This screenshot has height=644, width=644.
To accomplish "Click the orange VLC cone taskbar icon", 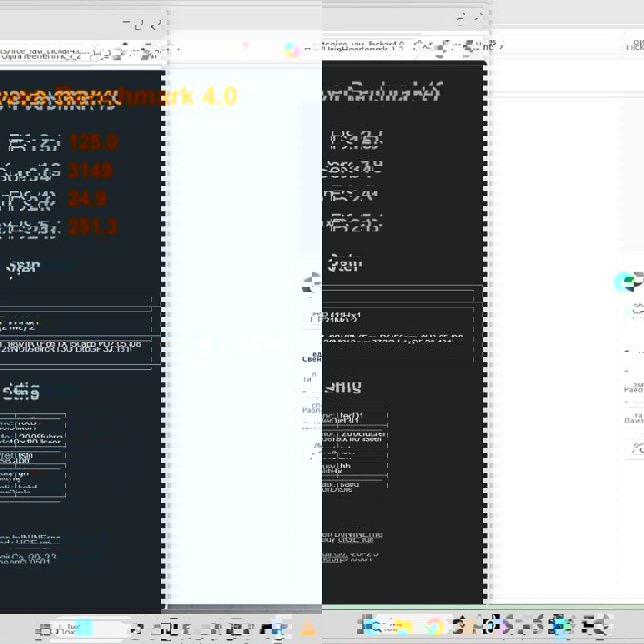I will coord(308,627).
